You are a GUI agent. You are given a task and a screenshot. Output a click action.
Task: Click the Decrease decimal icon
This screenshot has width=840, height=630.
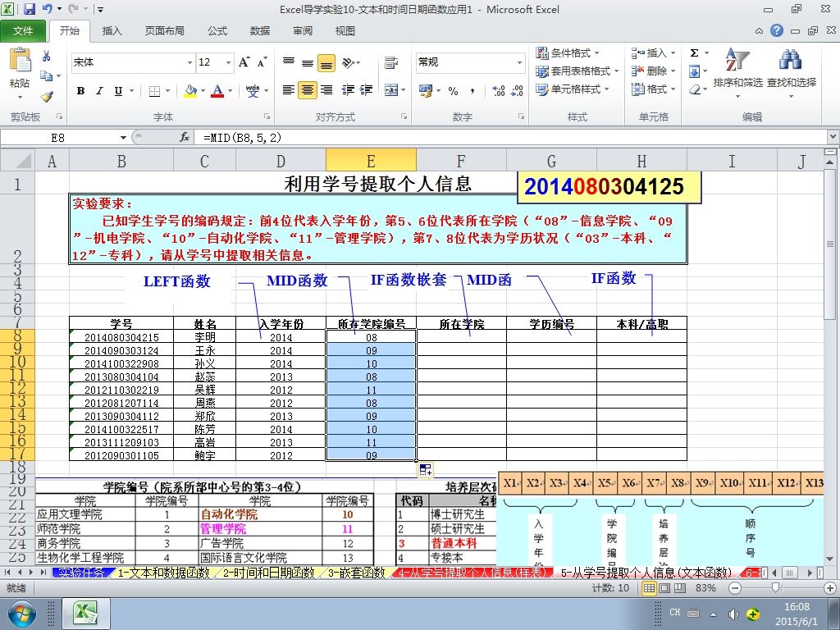pyautogui.click(x=518, y=91)
